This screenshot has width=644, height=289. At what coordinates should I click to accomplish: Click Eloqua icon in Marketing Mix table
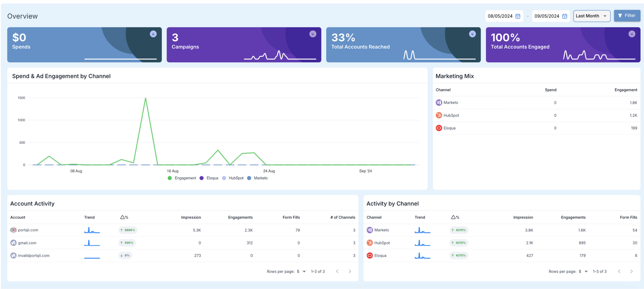[x=439, y=128]
